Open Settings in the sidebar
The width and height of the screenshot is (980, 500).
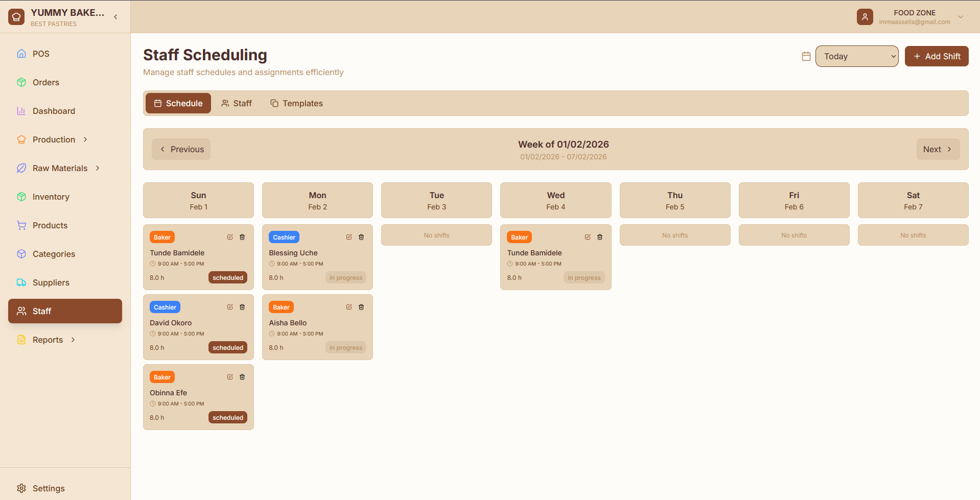(x=49, y=488)
